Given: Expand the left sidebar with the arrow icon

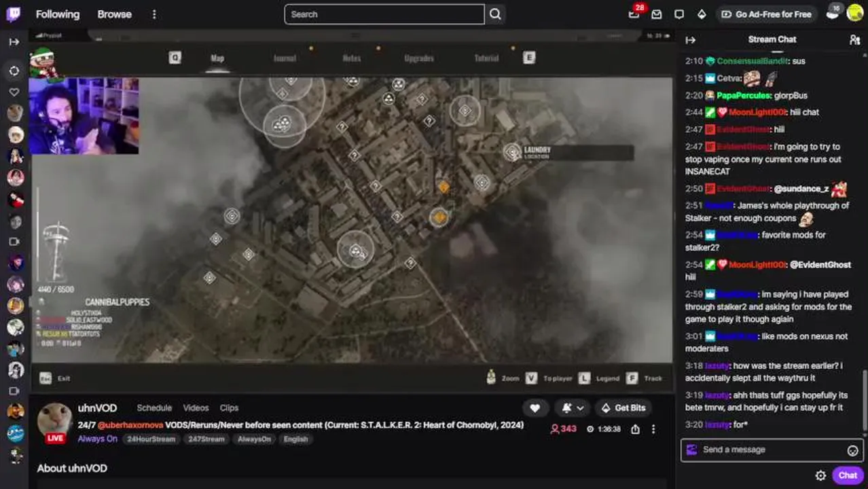Looking at the screenshot, I should 14,42.
